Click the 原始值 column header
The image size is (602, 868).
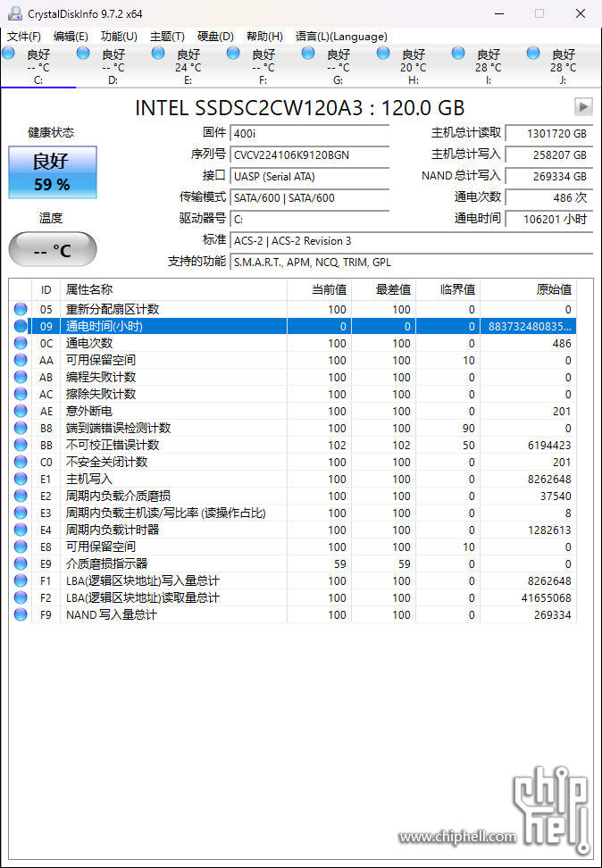point(553,289)
